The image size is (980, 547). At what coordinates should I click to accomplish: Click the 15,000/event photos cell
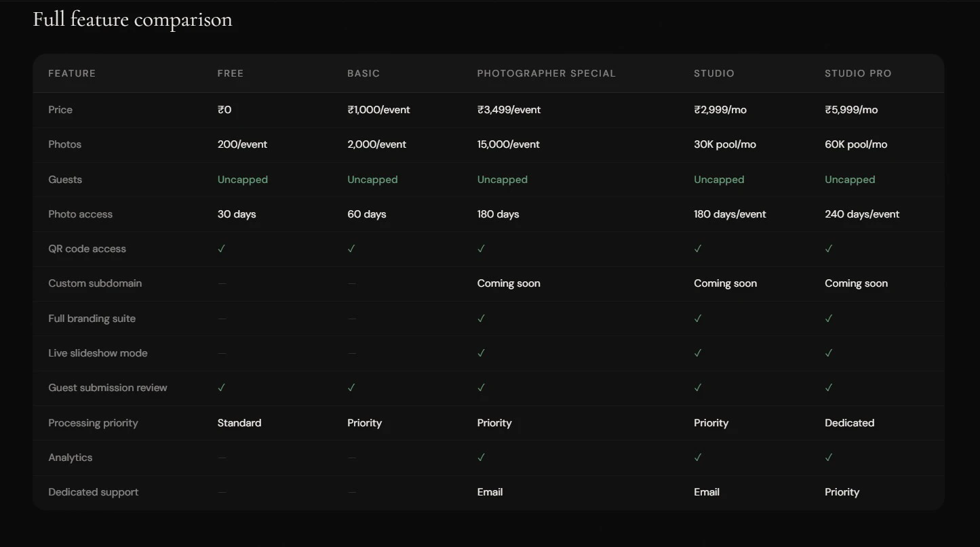pos(509,144)
